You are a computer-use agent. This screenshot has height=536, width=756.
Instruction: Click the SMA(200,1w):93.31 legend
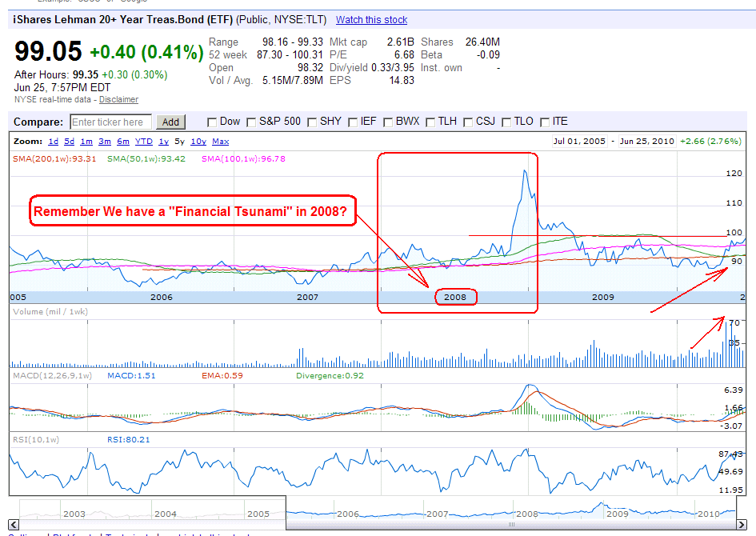(x=54, y=158)
